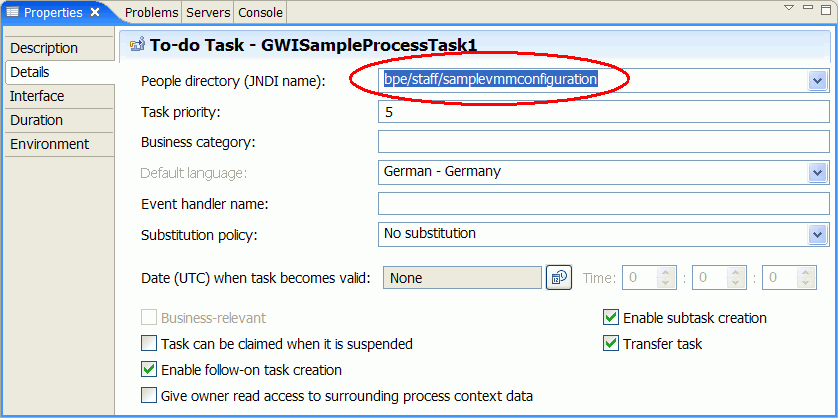838x418 pixels.
Task: Select the Duration properties section
Action: point(59,120)
